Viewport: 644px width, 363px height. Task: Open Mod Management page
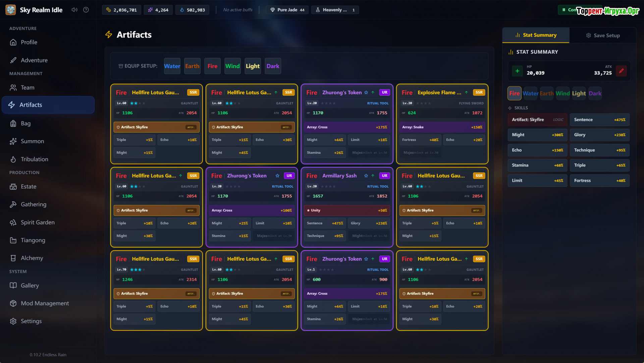tap(45, 303)
